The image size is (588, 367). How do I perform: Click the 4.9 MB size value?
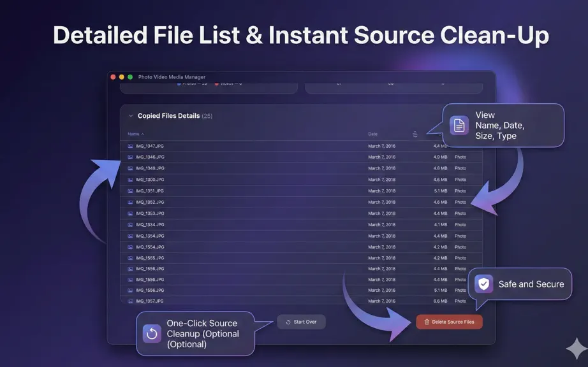(x=440, y=157)
